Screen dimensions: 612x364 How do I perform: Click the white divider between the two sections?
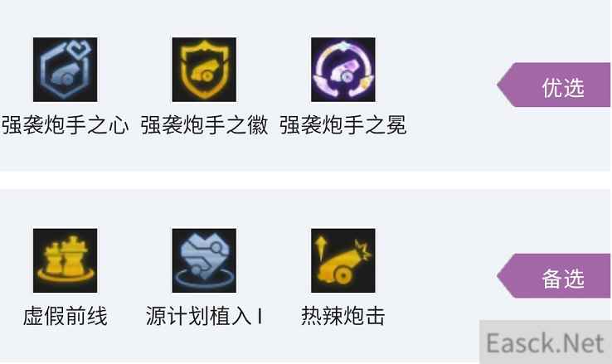pos(306,180)
